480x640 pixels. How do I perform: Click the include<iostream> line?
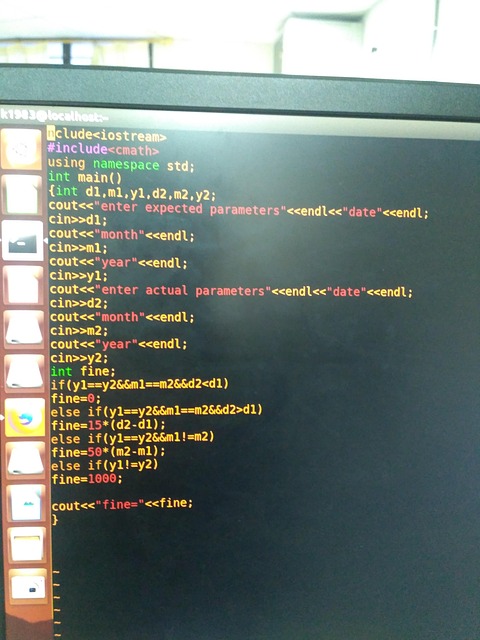point(107,134)
